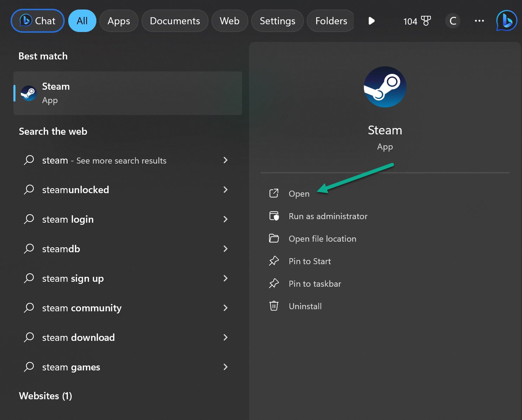This screenshot has width=522, height=420.
Task: Expand chevron beside steamunlocked
Action: coord(225,190)
